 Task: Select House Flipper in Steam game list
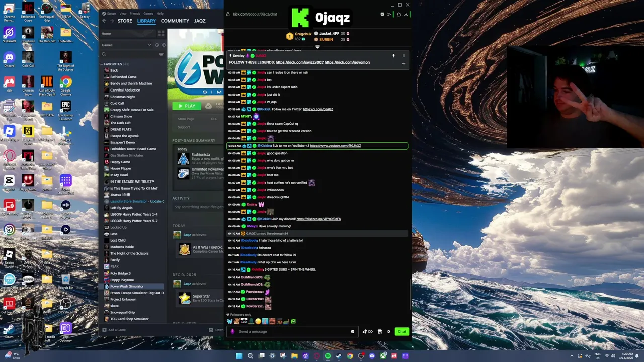point(121,168)
